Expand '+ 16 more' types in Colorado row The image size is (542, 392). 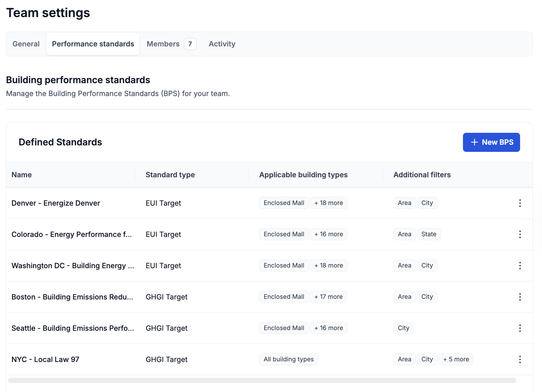click(x=328, y=234)
